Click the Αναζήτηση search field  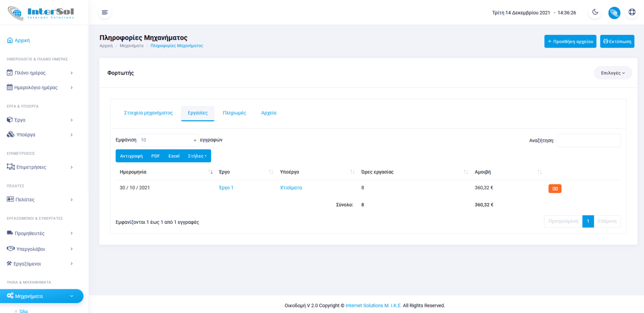click(588, 141)
